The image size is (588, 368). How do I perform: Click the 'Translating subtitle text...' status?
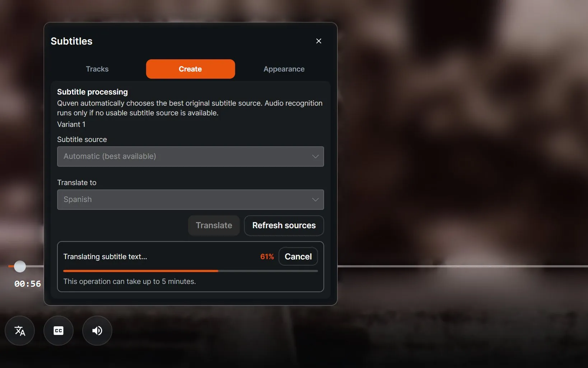105,257
